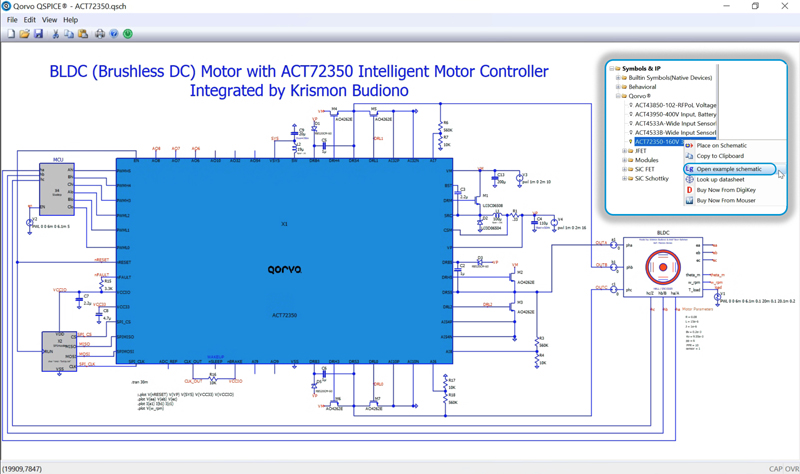Image resolution: width=800 pixels, height=474 pixels.
Task: Open the View menu
Action: (49, 19)
